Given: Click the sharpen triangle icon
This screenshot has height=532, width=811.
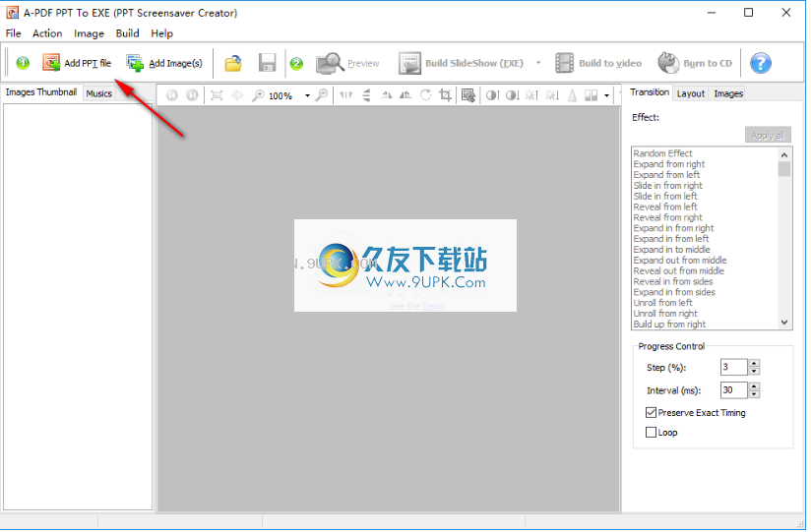Looking at the screenshot, I should pos(572,95).
